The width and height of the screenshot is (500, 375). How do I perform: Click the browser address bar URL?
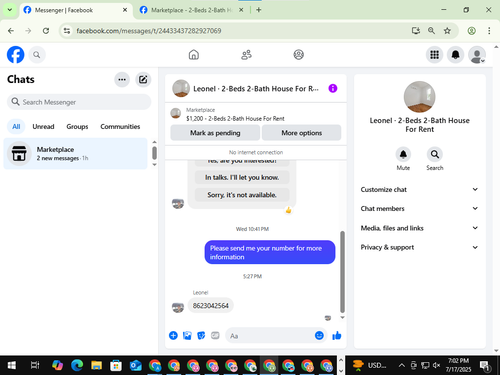point(149,31)
